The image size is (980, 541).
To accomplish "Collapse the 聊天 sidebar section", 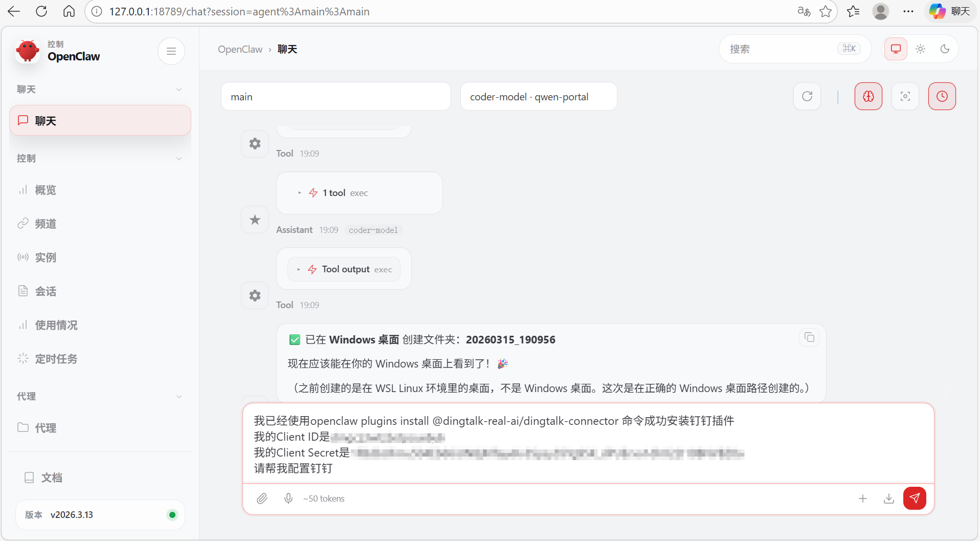I will [100, 90].
